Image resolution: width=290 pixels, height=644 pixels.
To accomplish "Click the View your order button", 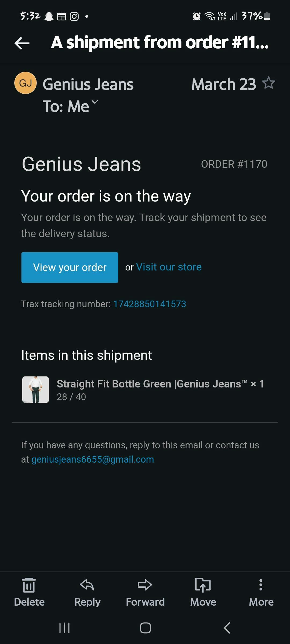I will pyautogui.click(x=70, y=267).
